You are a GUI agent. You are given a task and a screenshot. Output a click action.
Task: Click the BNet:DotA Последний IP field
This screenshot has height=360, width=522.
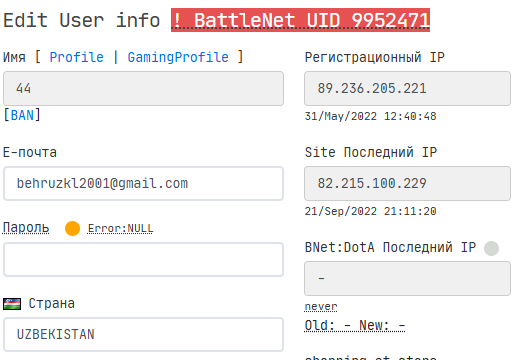click(x=407, y=278)
